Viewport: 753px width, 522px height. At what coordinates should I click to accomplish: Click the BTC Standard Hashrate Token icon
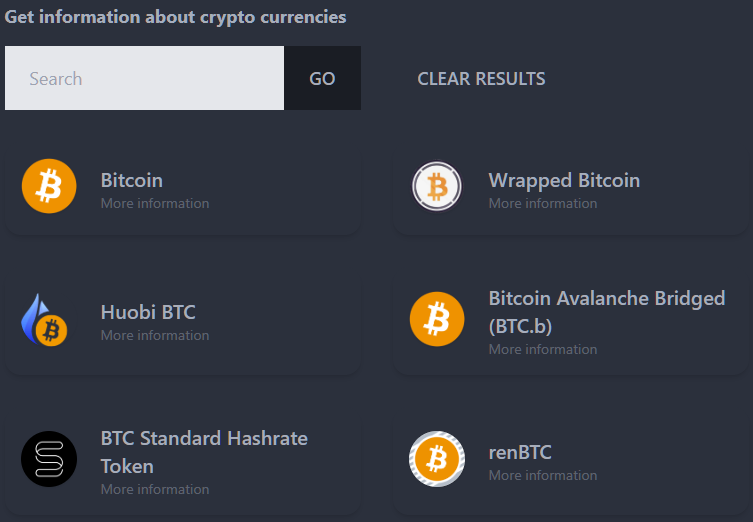49,459
